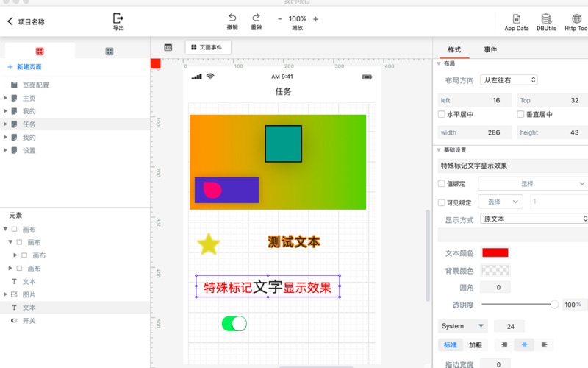Switch to gray components grid tab
The height and width of the screenshot is (368, 588).
[109, 51]
